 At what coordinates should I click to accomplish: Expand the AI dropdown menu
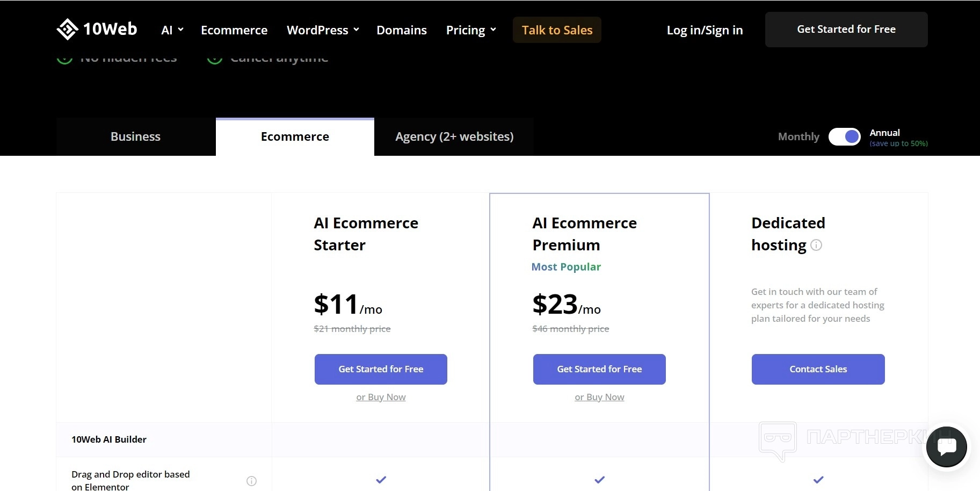[172, 30]
